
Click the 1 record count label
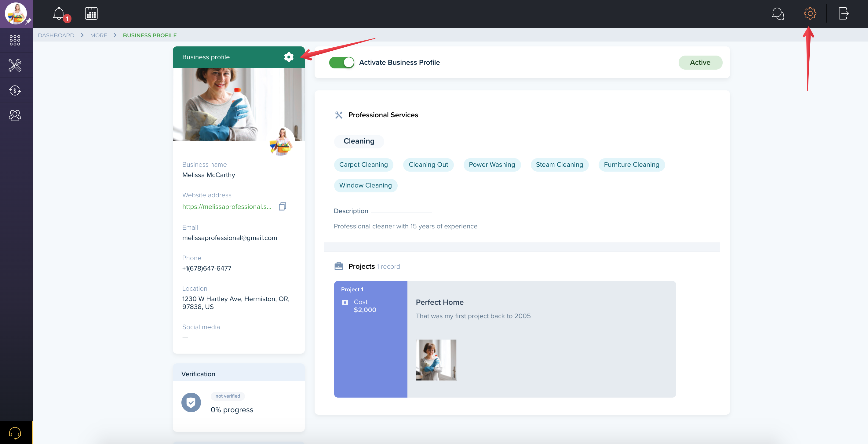click(x=388, y=267)
